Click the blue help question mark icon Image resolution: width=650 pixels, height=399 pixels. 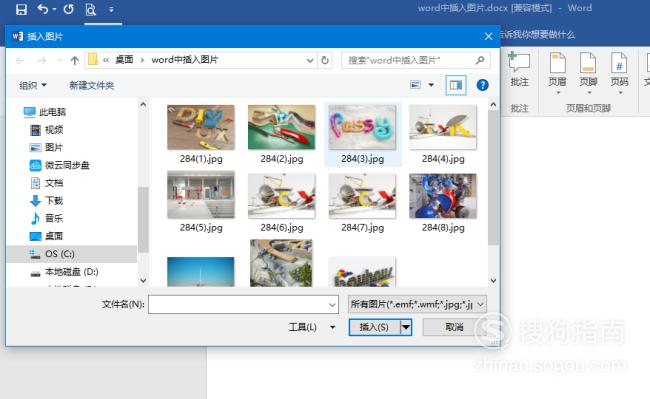(482, 85)
